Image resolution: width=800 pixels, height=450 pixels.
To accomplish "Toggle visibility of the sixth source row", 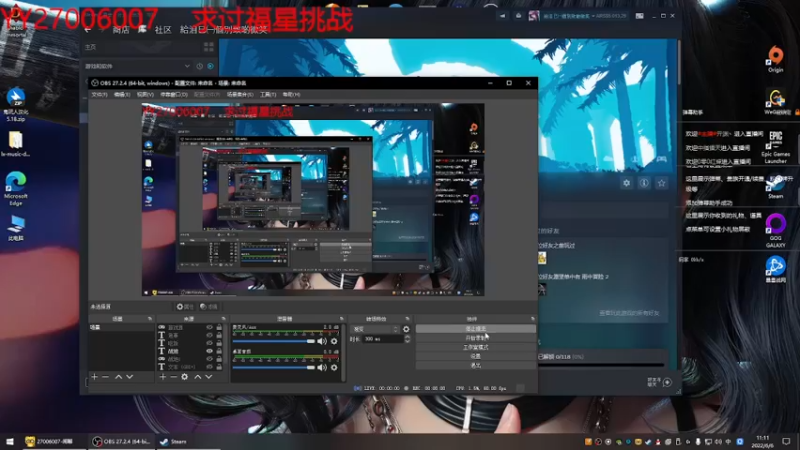I will [x=209, y=366].
